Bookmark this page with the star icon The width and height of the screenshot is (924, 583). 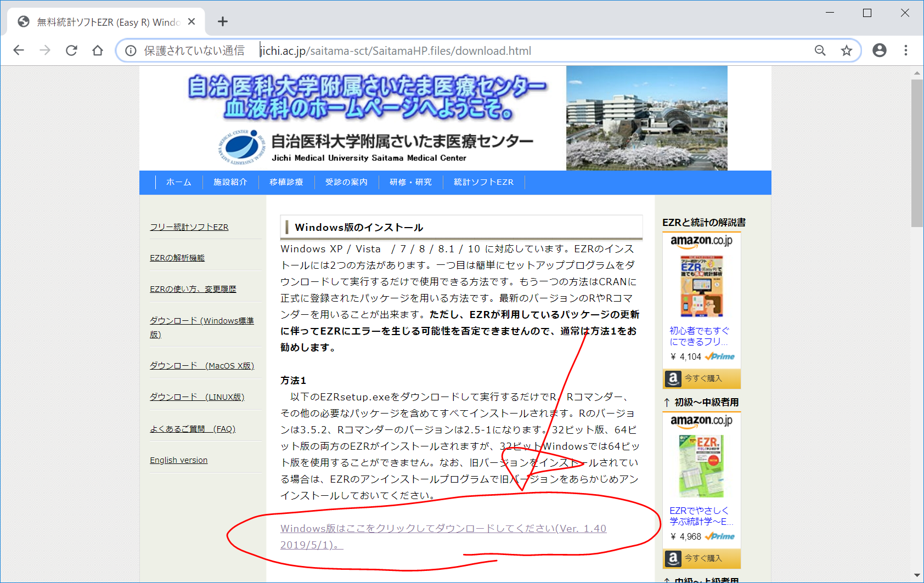pyautogui.click(x=847, y=50)
